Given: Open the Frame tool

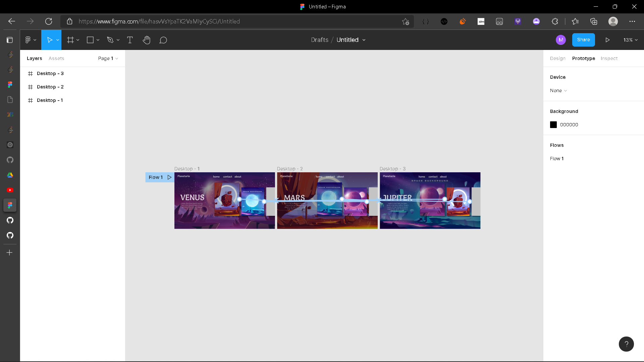Looking at the screenshot, I should coord(70,40).
